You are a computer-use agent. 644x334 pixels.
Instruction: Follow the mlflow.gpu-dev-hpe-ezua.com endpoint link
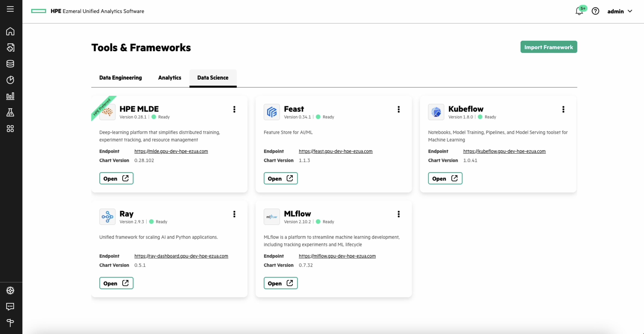coord(337,256)
